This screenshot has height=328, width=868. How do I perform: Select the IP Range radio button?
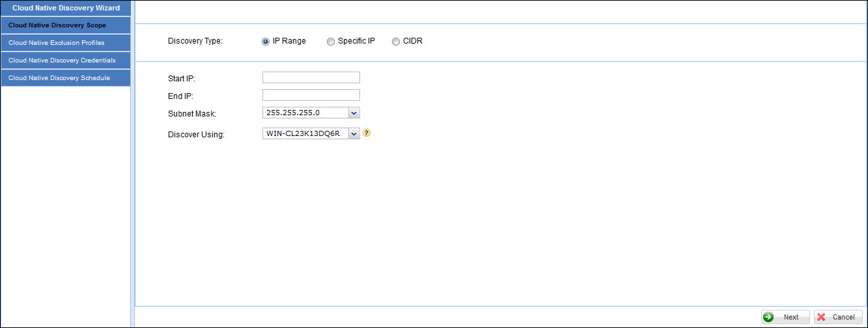(x=266, y=42)
